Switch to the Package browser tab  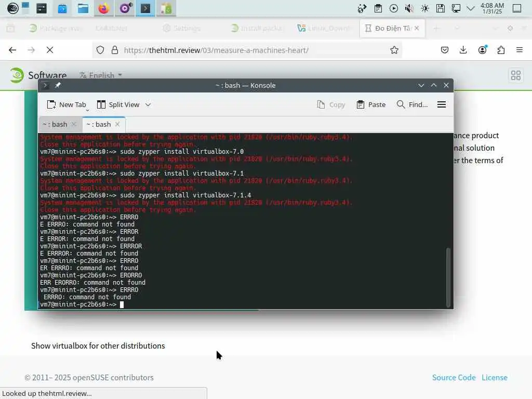(56, 28)
